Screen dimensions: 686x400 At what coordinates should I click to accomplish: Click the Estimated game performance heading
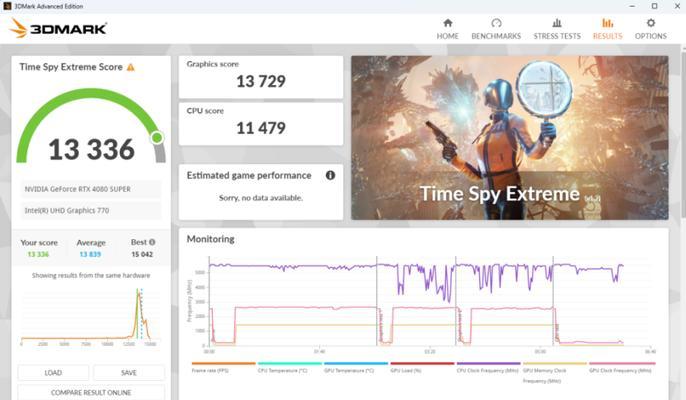click(x=249, y=175)
